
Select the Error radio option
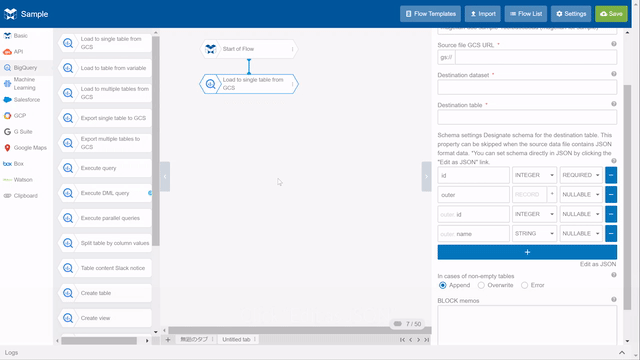(524, 285)
